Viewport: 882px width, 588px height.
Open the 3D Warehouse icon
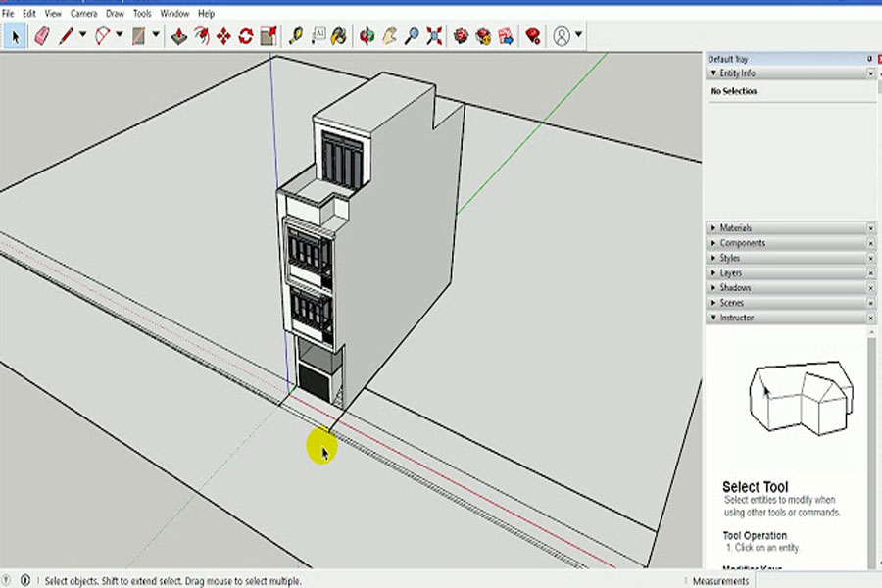[462, 36]
